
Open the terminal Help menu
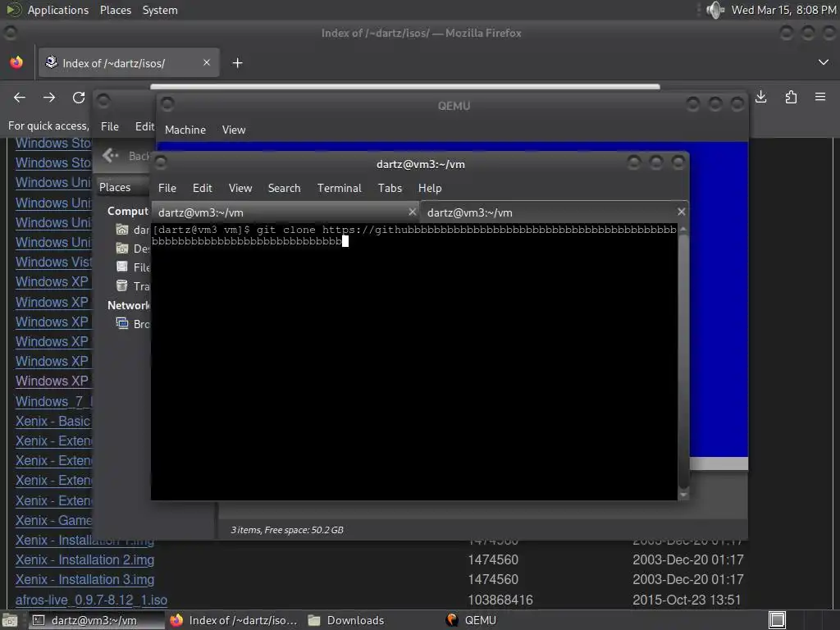430,188
